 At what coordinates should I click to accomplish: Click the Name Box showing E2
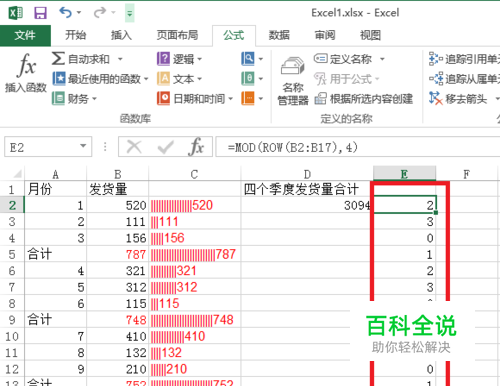point(42,147)
